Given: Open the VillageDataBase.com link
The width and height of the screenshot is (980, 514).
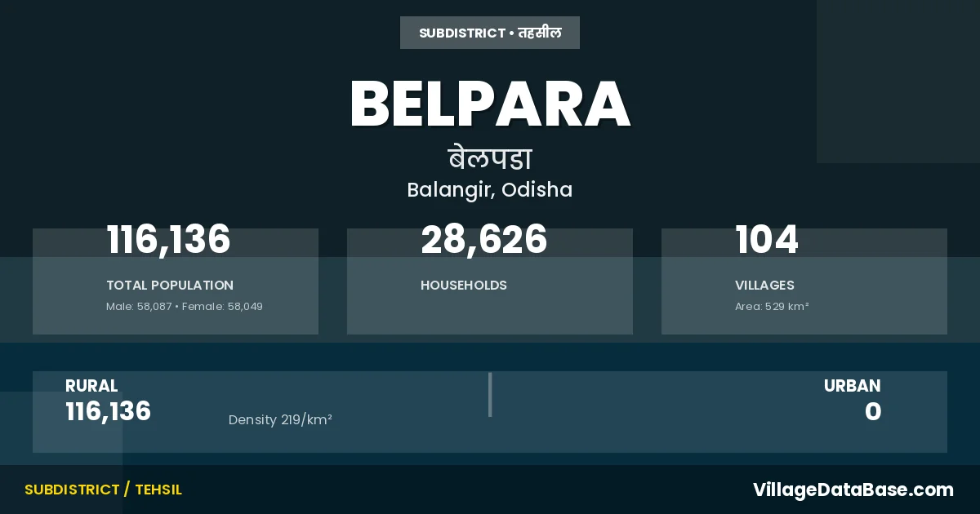Looking at the screenshot, I should 853,490.
